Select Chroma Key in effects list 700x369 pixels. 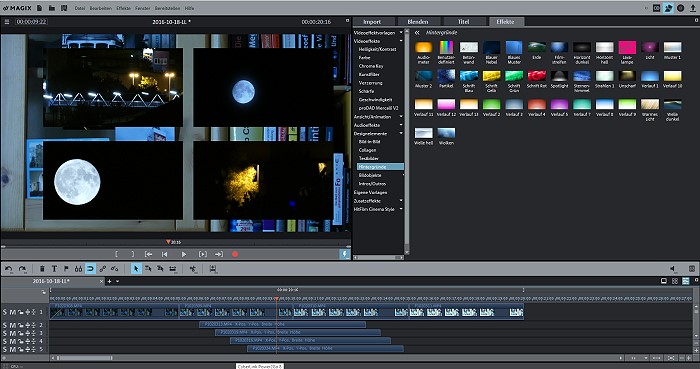371,66
